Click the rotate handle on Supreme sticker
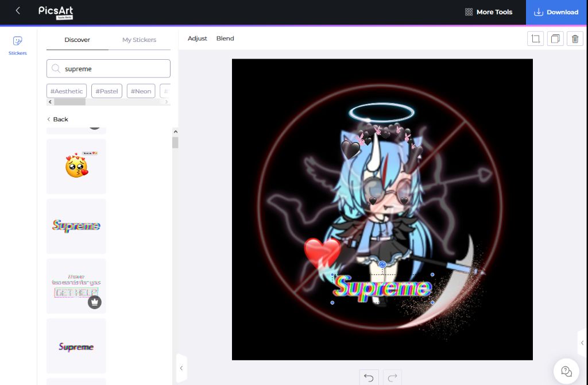Screen dimensions: 588x385 coord(382,264)
